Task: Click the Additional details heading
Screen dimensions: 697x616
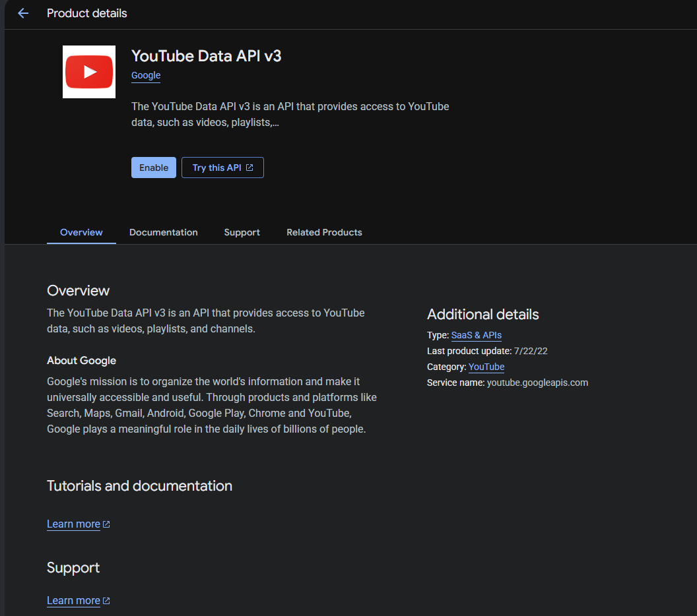Action: tap(482, 315)
